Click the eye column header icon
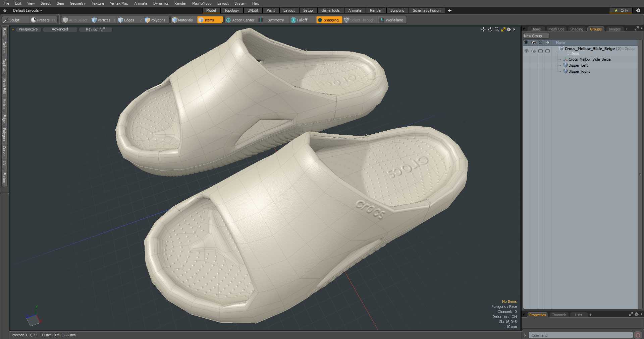 [526, 43]
